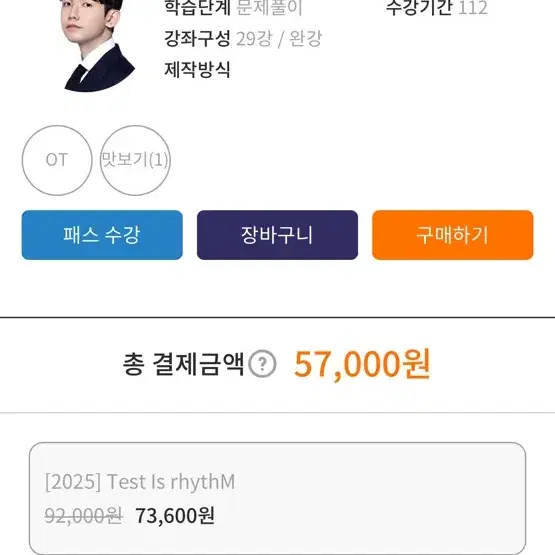Click the 학습단계 label
555x555 pixels.
[198, 8]
